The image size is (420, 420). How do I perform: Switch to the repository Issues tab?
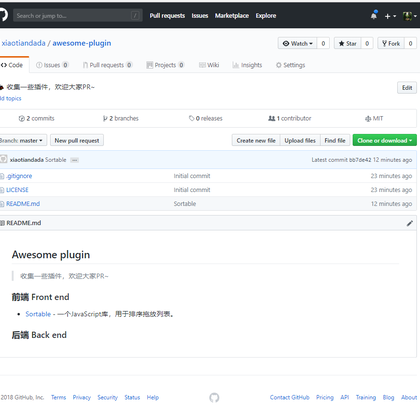point(52,65)
